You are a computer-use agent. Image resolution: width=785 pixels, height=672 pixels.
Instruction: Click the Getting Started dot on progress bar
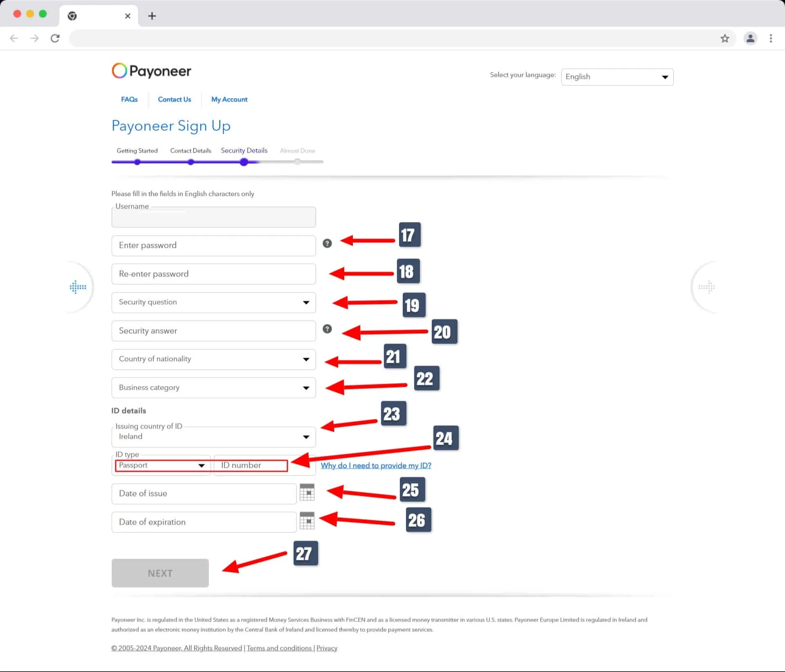(x=137, y=162)
